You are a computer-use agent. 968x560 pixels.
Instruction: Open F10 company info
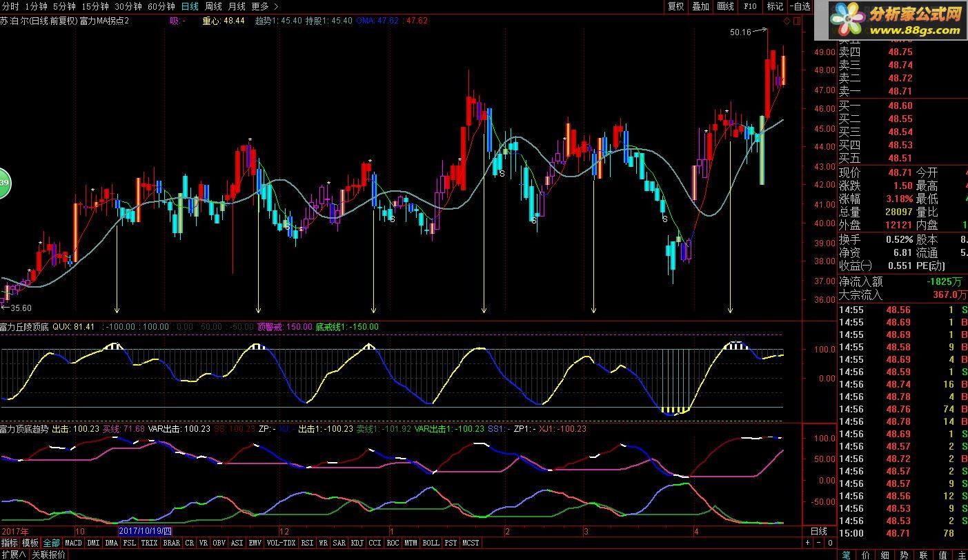(x=750, y=6)
